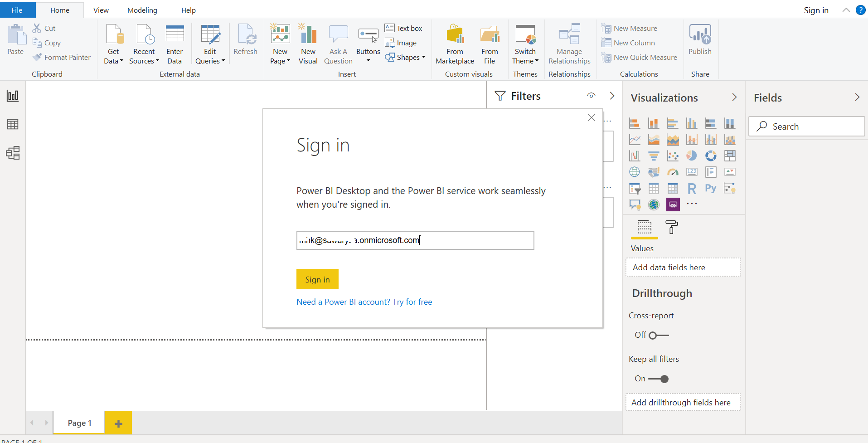Select the Slicer visual
Viewport: 868px width, 443px height.
pyautogui.click(x=635, y=188)
